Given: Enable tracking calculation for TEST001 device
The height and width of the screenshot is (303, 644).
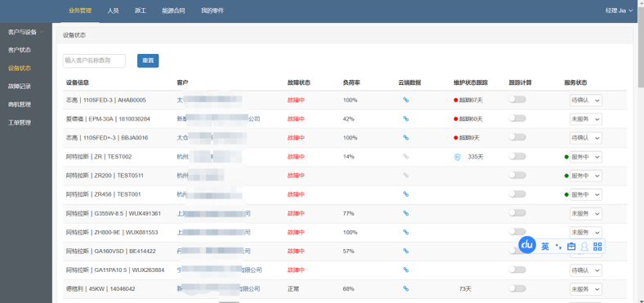Looking at the screenshot, I should pyautogui.click(x=517, y=194).
